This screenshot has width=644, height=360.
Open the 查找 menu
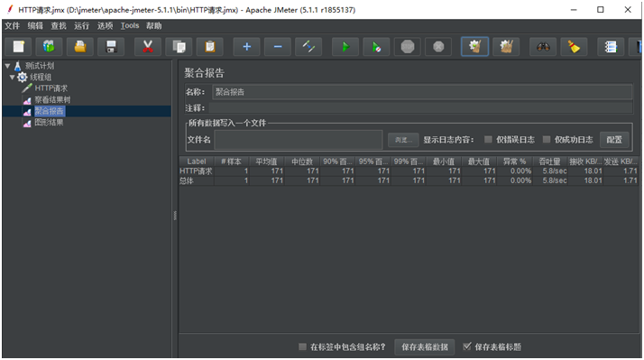click(x=59, y=25)
